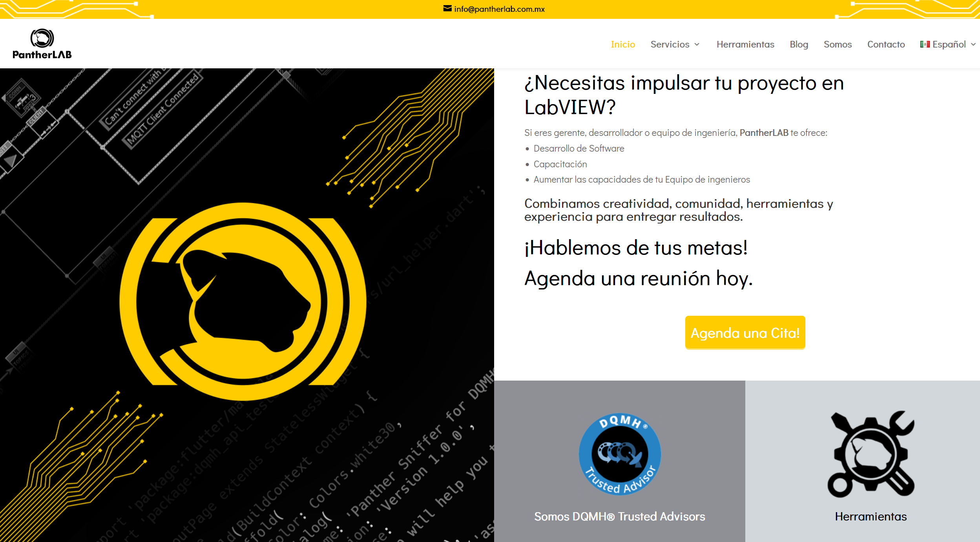Click the large yellow panther emblem

243,302
